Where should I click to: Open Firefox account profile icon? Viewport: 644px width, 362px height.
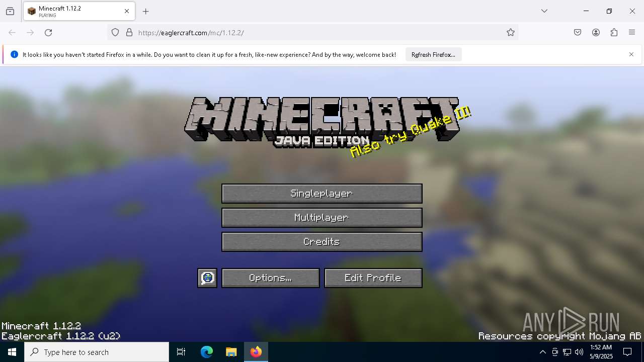596,33
